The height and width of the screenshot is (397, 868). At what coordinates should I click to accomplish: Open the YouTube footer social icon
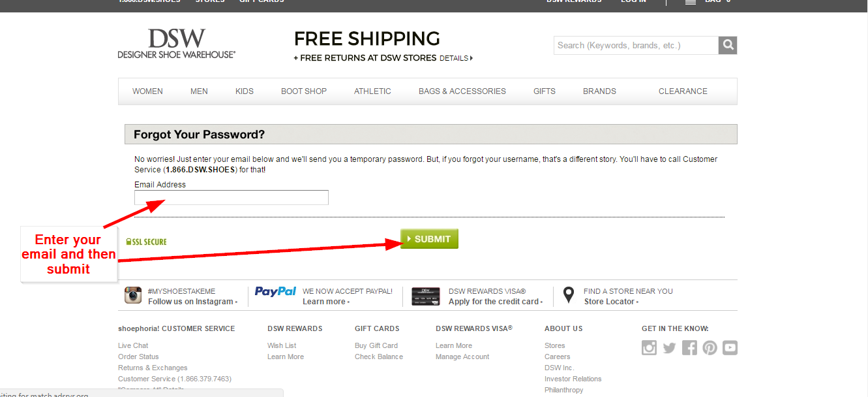730,348
